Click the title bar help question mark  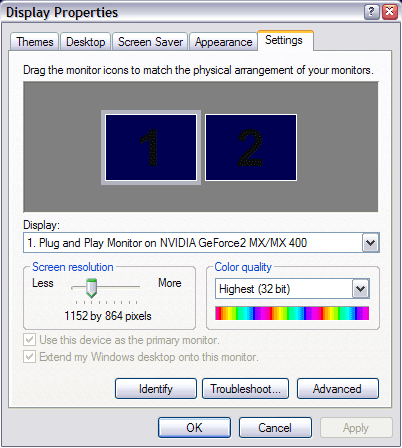(x=372, y=12)
